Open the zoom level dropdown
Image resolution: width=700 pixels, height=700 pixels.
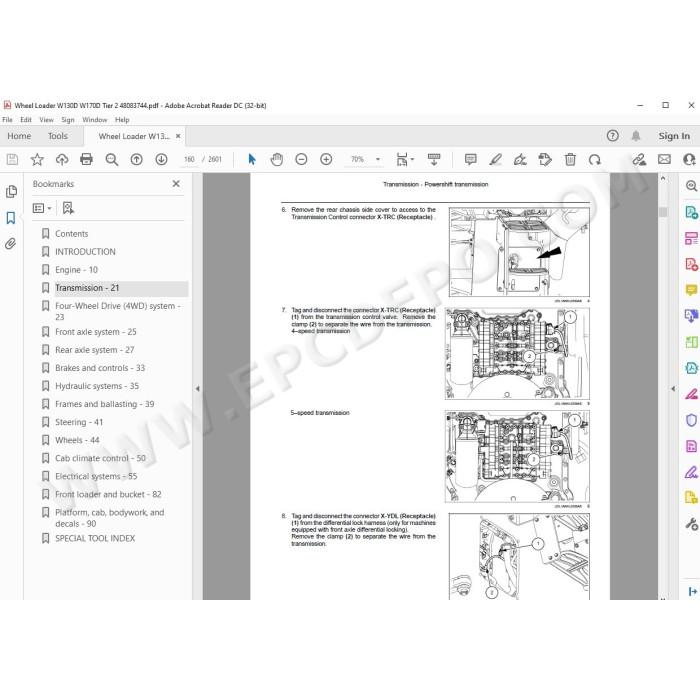(x=378, y=159)
